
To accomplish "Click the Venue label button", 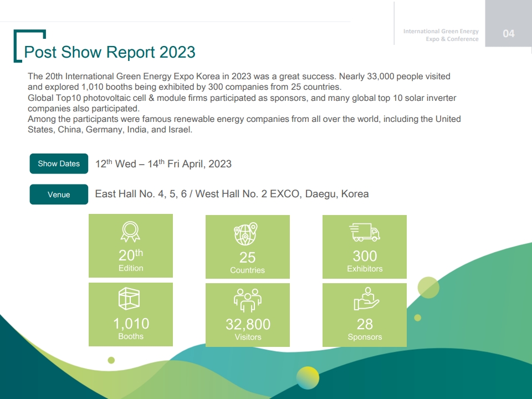I will (59, 195).
